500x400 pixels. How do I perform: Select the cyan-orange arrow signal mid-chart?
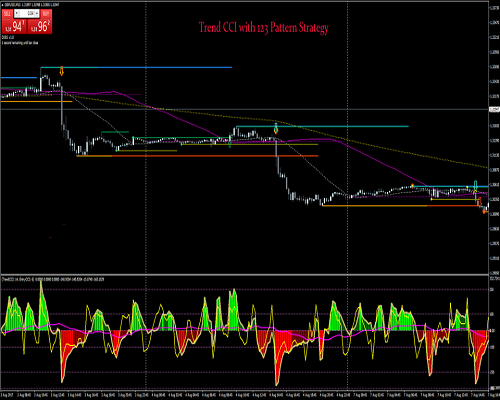coord(276,128)
